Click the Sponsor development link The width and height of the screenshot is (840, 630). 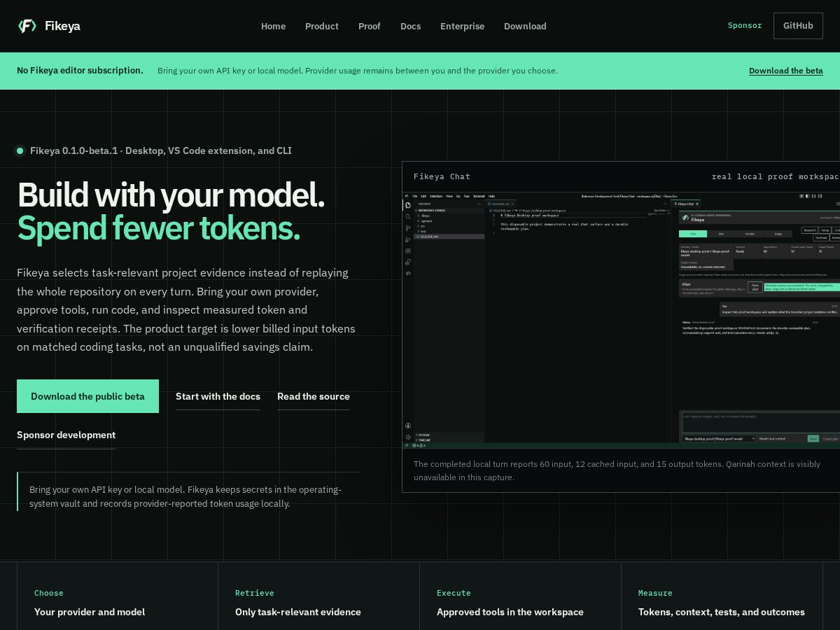tap(66, 435)
